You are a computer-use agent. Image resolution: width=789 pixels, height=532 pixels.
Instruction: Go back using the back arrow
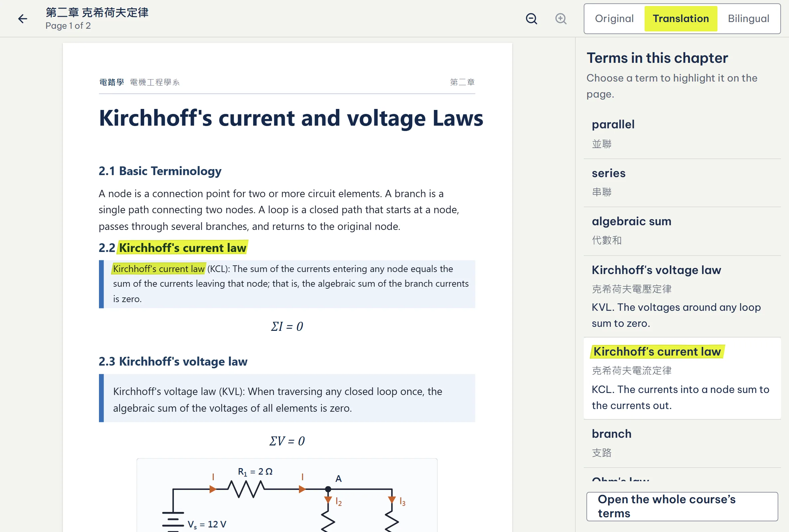point(22,19)
